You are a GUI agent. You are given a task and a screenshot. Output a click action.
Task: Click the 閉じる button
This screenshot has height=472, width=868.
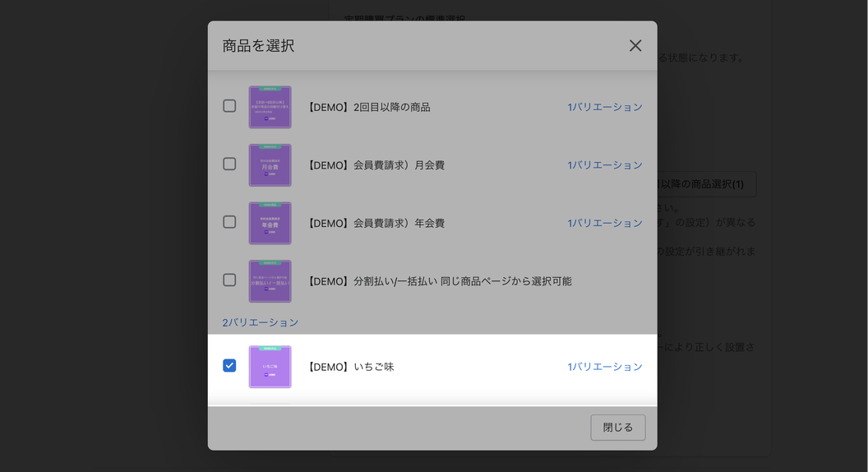point(618,428)
